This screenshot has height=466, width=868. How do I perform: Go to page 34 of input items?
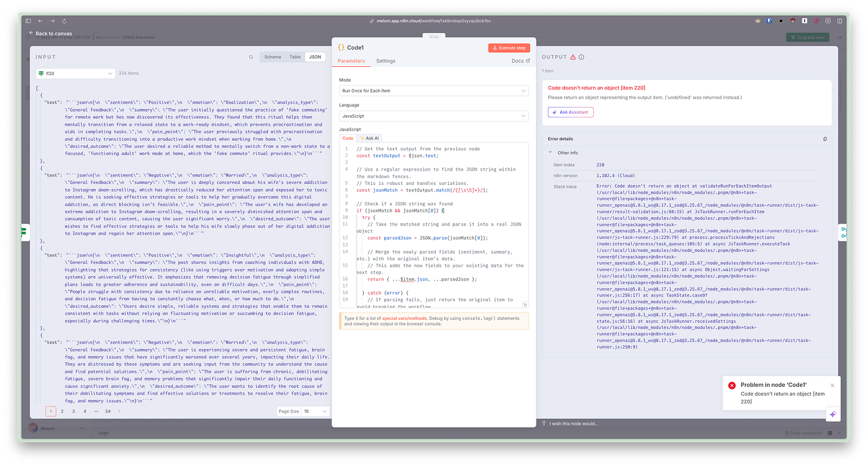(x=108, y=411)
